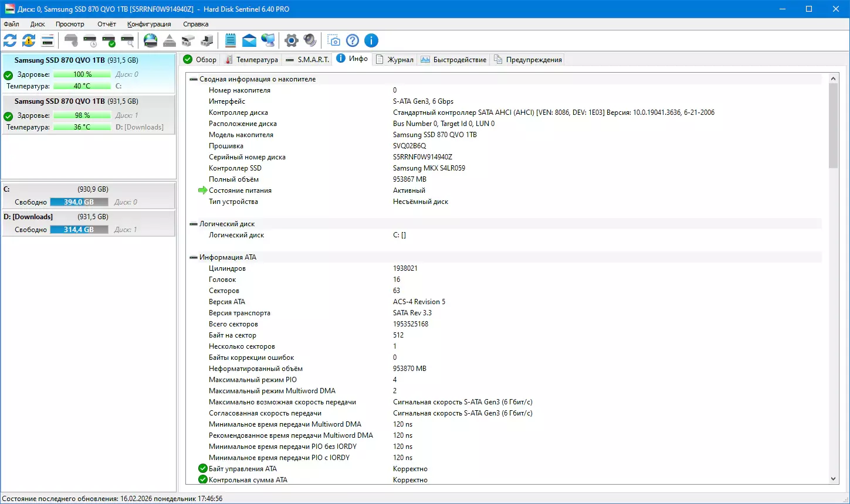Open the Конфигурация menu
Screen dimensions: 850x504
[x=149, y=24]
